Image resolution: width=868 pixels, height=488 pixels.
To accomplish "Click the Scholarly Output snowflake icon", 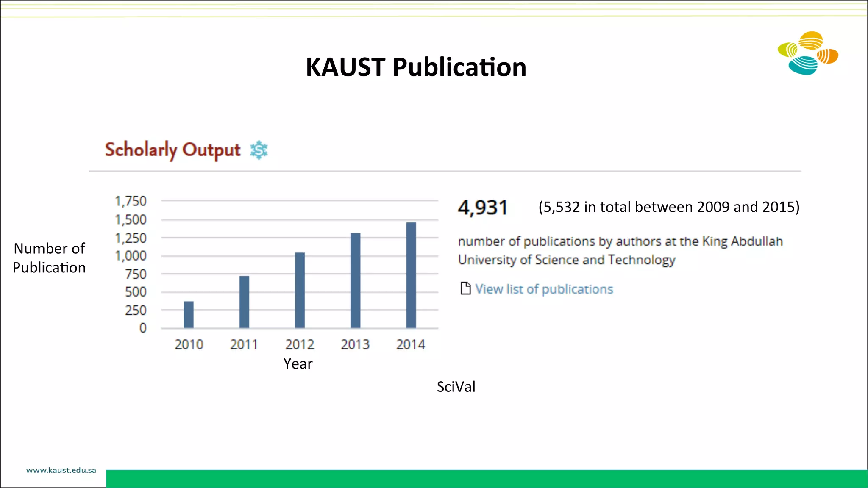I will pyautogui.click(x=259, y=150).
